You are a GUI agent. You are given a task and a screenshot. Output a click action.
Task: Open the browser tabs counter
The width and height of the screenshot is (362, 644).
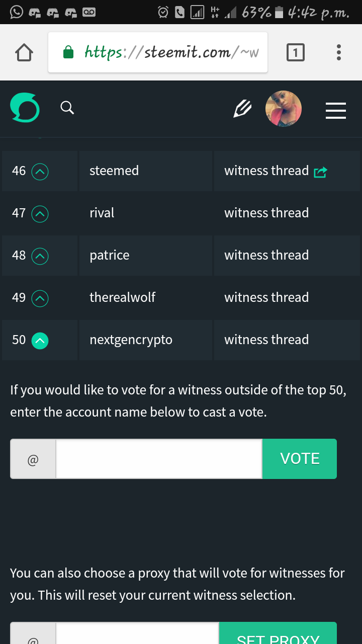click(295, 52)
